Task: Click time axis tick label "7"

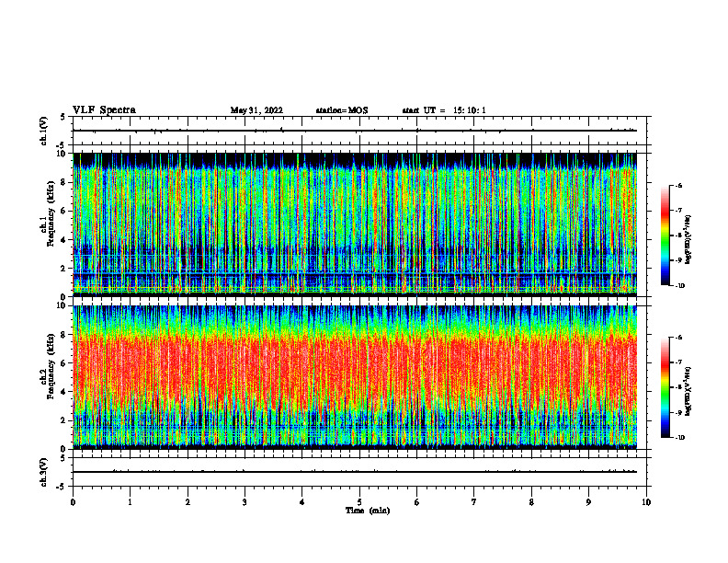Action: pyautogui.click(x=474, y=502)
